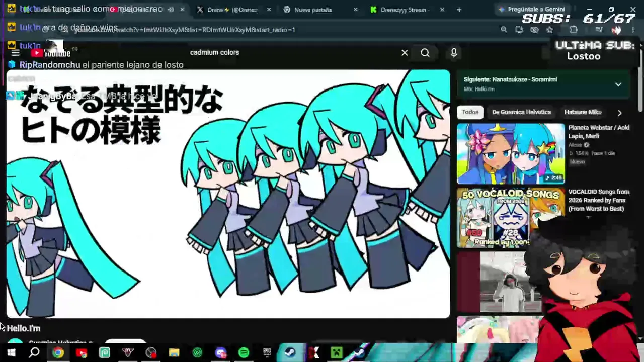The height and width of the screenshot is (362, 644).
Task: Open Discord from the taskbar
Action: tap(220, 353)
